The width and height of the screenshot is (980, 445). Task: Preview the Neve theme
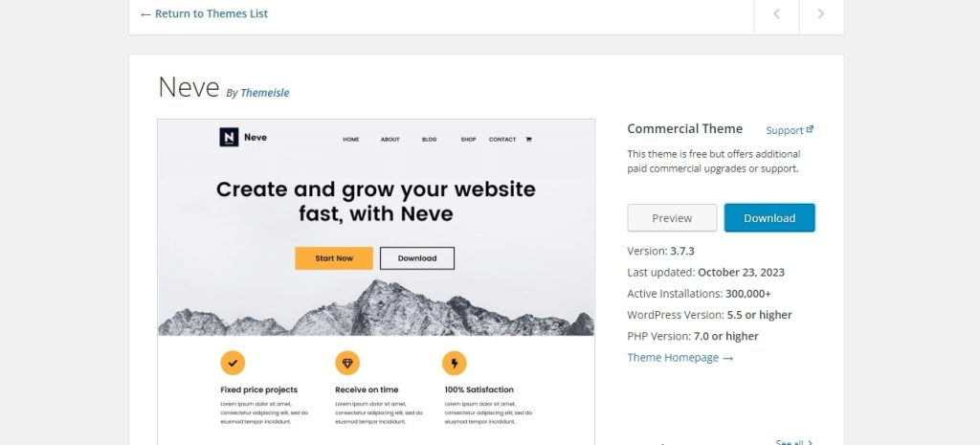point(672,217)
